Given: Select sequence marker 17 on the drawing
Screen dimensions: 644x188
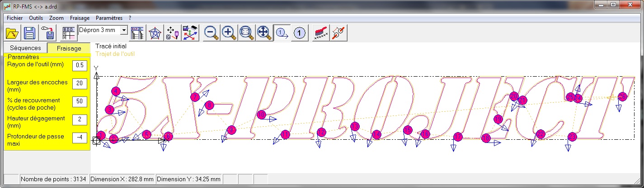Looking at the screenshot, I should click(458, 137).
